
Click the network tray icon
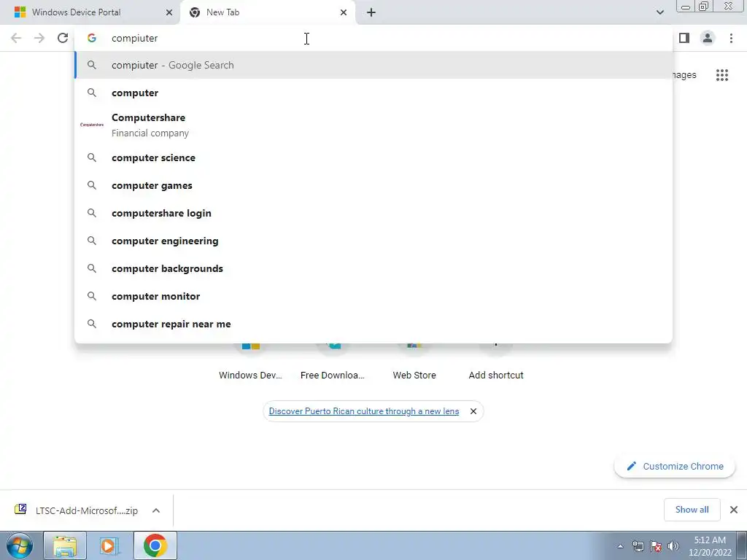point(638,546)
